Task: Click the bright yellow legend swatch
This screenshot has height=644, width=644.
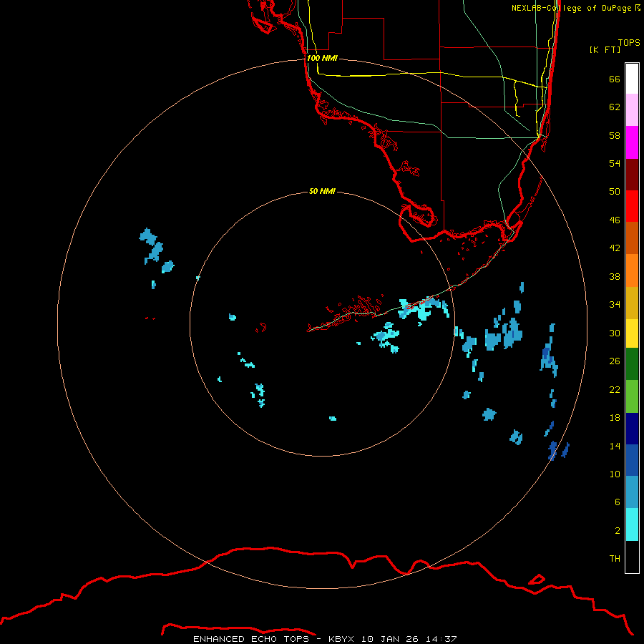Action: 632,333
